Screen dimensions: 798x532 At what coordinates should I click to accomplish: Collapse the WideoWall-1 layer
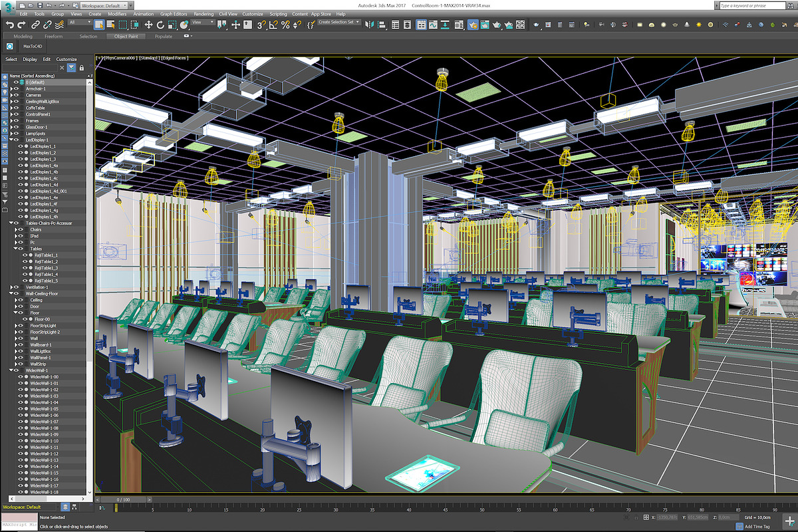click(x=11, y=370)
